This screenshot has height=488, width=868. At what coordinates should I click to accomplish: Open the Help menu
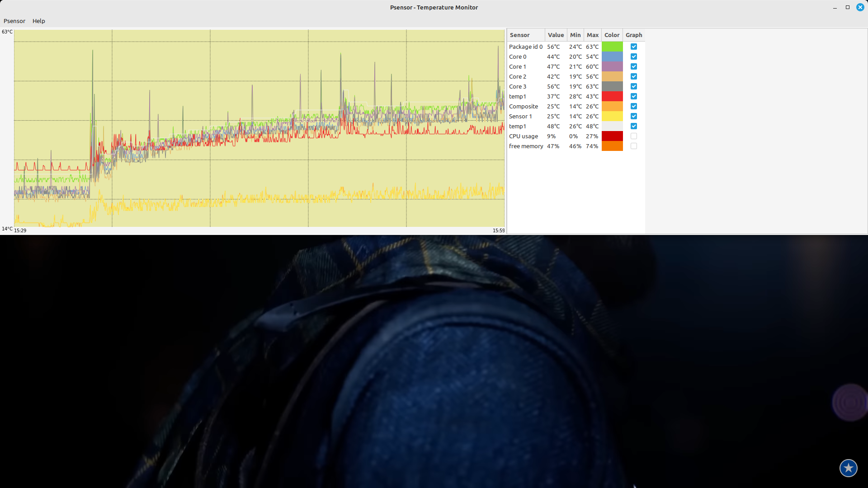pos(39,21)
